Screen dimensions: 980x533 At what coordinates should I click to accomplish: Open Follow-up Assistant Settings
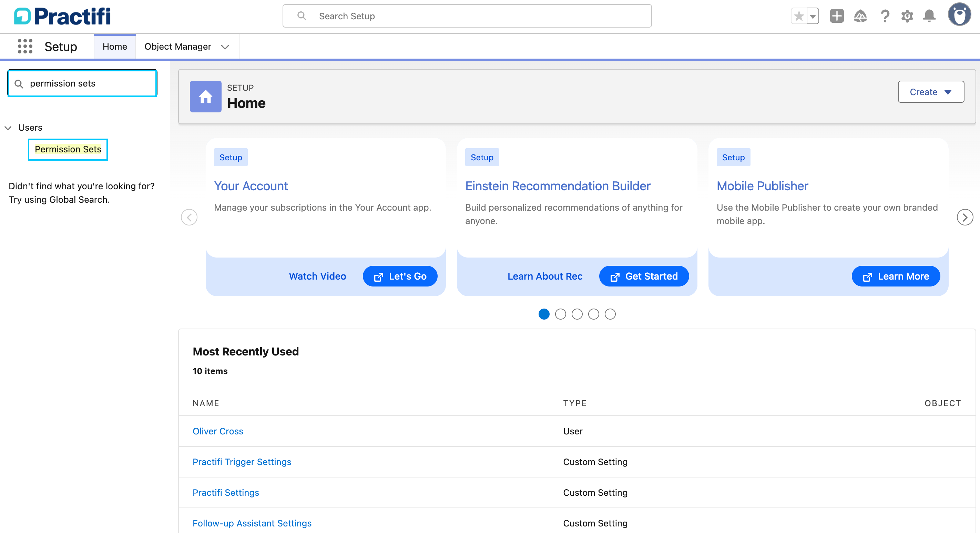(252, 523)
